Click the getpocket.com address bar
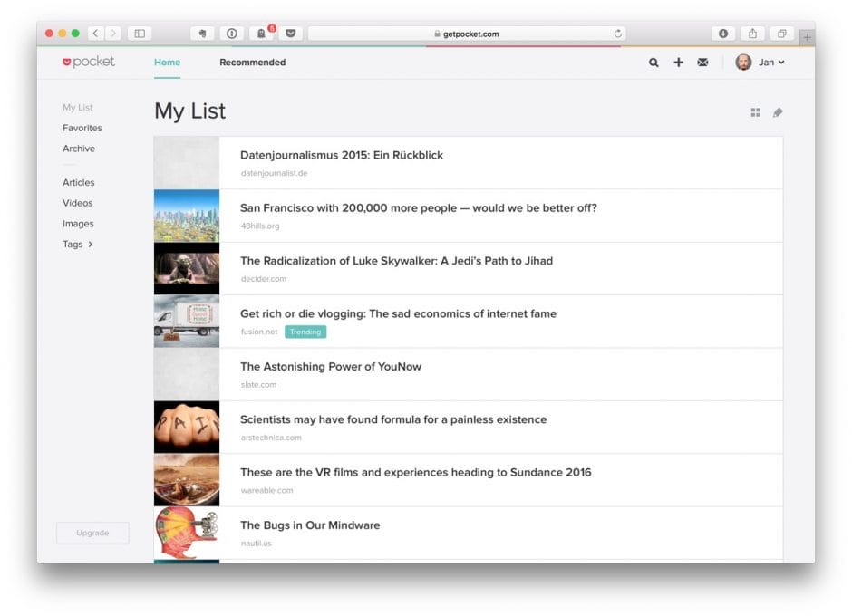The image size is (852, 616). pos(466,34)
